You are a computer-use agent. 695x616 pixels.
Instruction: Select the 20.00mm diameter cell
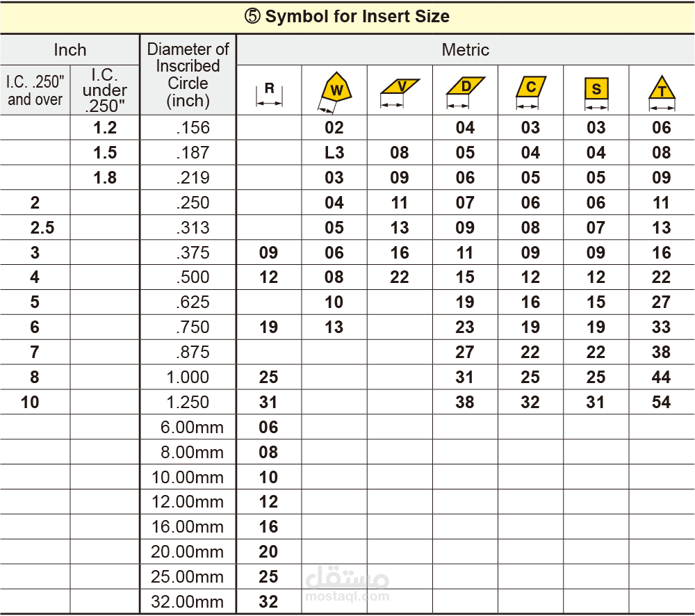pos(188,552)
